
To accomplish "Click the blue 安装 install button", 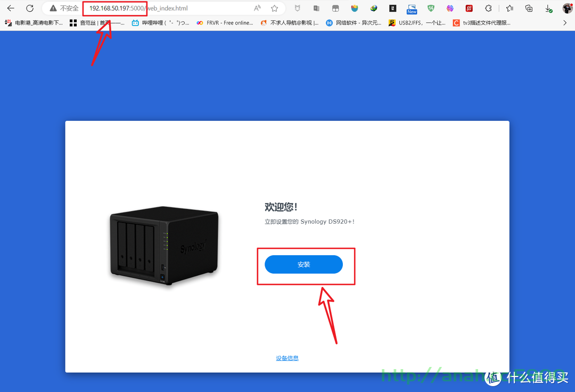I will pyautogui.click(x=303, y=264).
